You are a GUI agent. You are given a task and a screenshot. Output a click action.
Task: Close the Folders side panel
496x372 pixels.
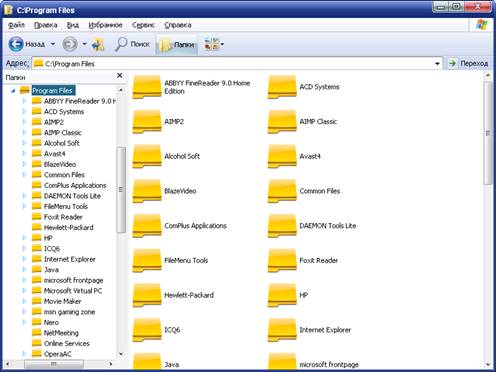(x=120, y=76)
